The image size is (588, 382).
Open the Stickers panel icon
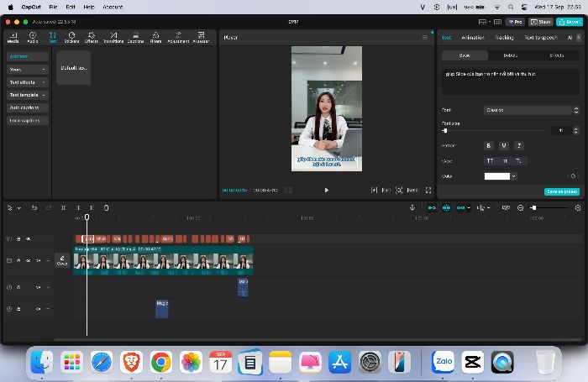(x=71, y=37)
